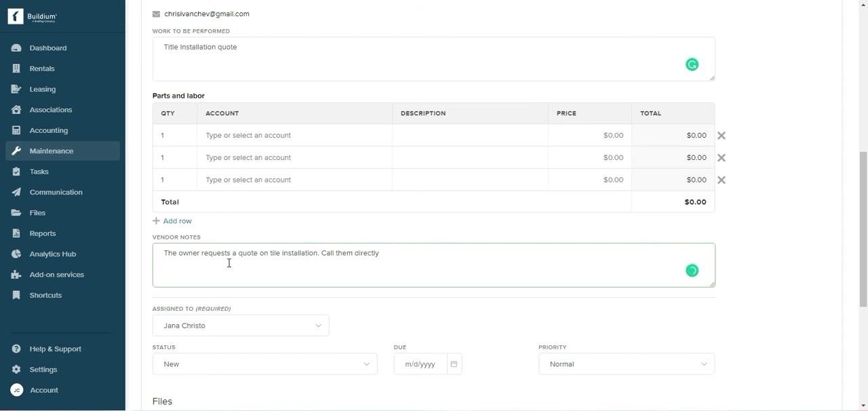This screenshot has height=411, width=868.
Task: Open Dashboard in the sidebar
Action: [48, 48]
